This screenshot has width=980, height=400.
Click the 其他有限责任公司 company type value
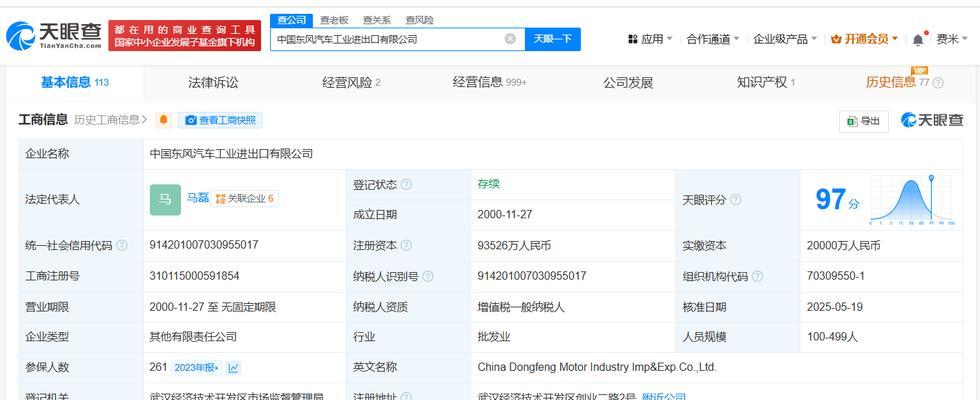click(193, 337)
